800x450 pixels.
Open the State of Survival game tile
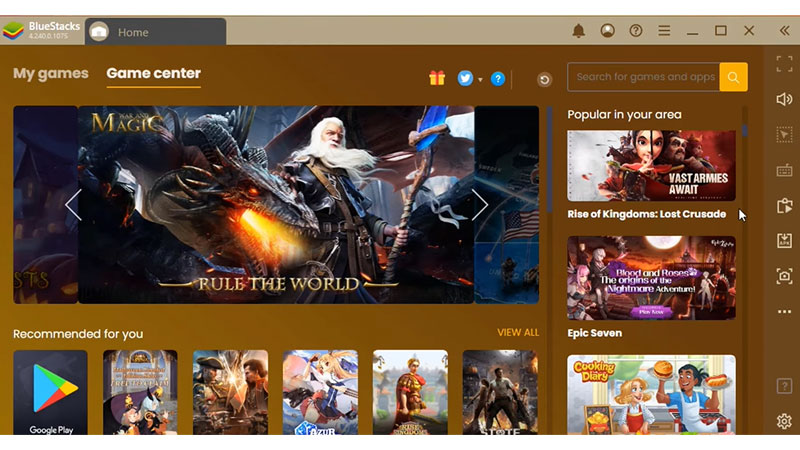click(500, 392)
